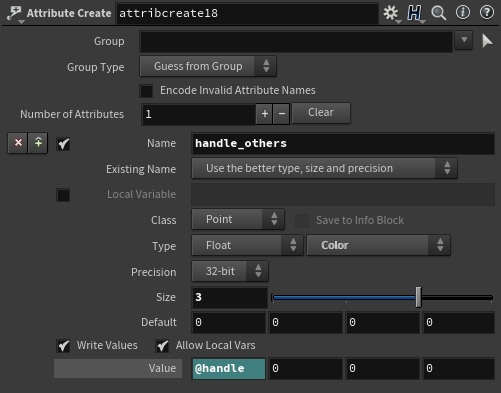Enable the Local Variable checkbox

63,195
